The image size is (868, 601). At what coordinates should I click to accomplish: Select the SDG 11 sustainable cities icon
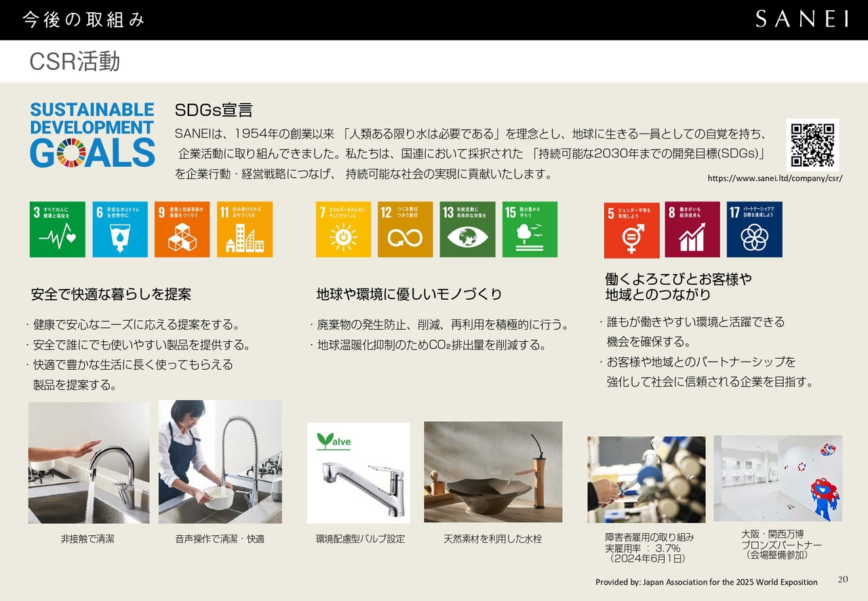tap(245, 229)
